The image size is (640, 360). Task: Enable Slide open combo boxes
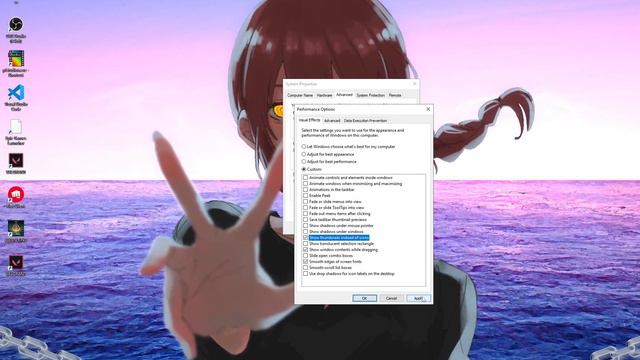pos(306,256)
